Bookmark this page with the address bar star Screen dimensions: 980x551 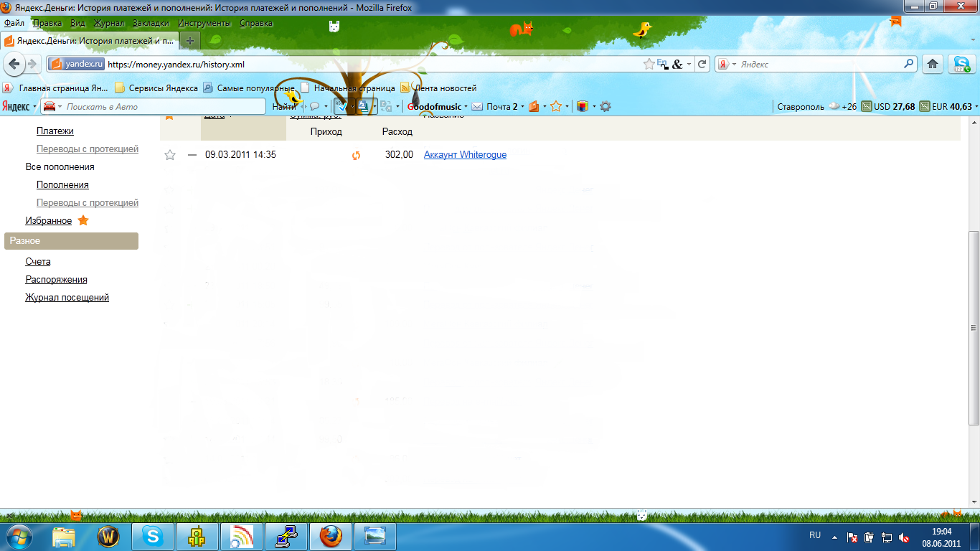(x=649, y=64)
